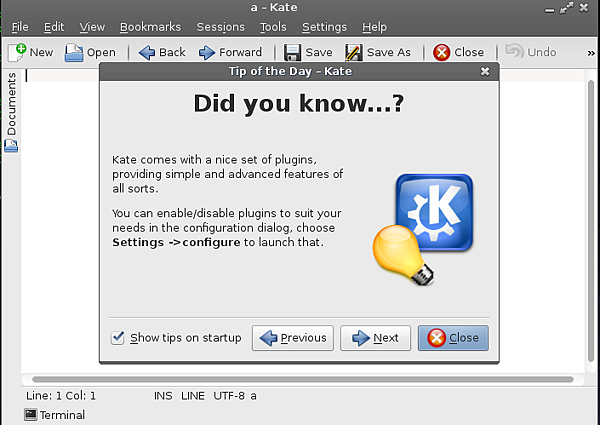The width and height of the screenshot is (600, 425).
Task: Click Line: 1 Col: 1 status text
Action: 61,396
